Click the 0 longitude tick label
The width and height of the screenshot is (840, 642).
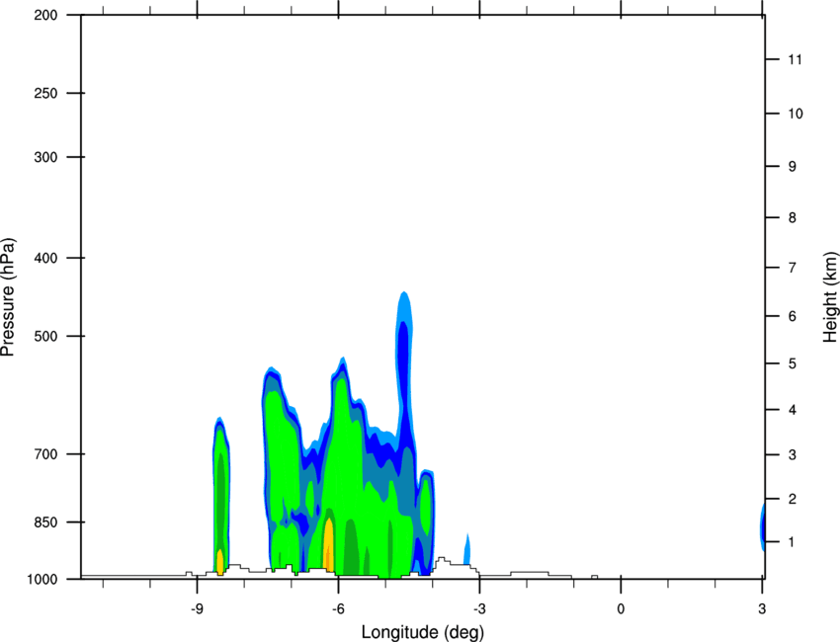(x=621, y=609)
